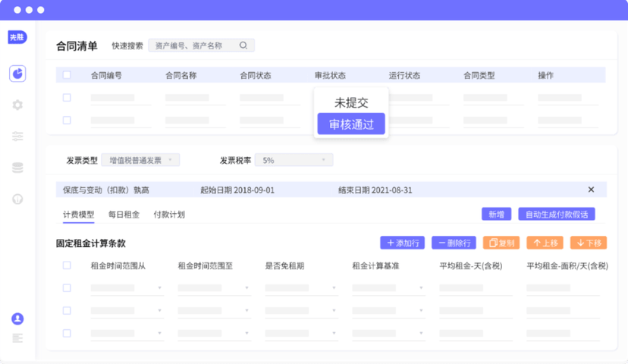Switch to the 计费模型 tab
This screenshot has height=364, width=628.
coord(79,215)
